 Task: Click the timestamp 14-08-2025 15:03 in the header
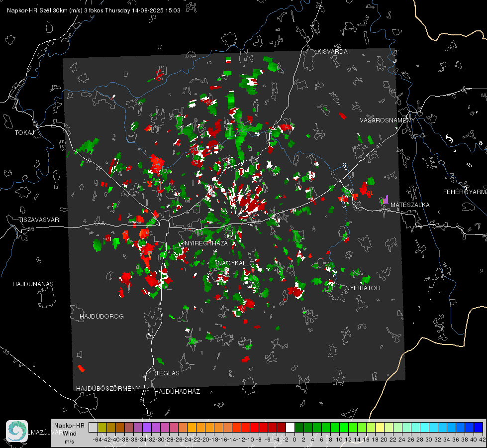(x=156, y=10)
